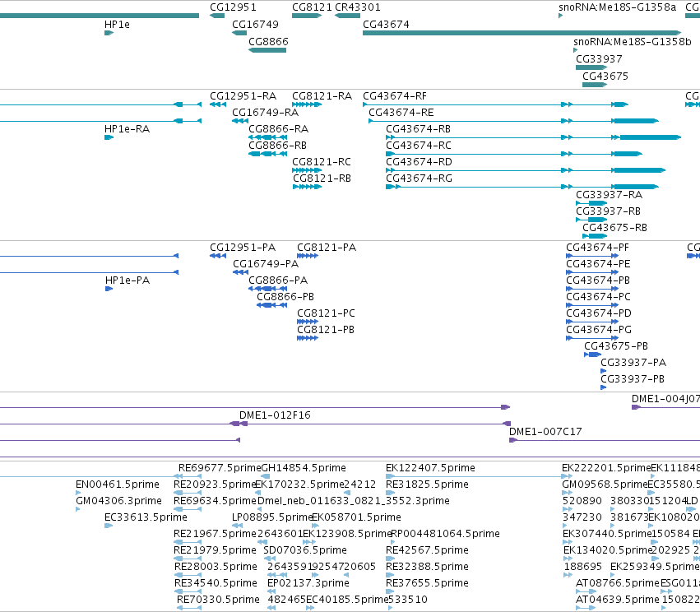Select protein CG12951-PA
The height and width of the screenshot is (612, 700).
(x=218, y=256)
